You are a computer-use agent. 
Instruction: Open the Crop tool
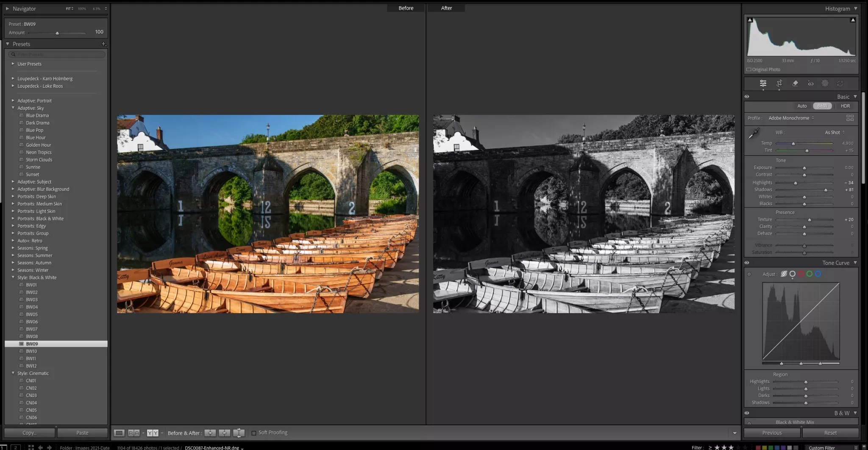pos(779,83)
